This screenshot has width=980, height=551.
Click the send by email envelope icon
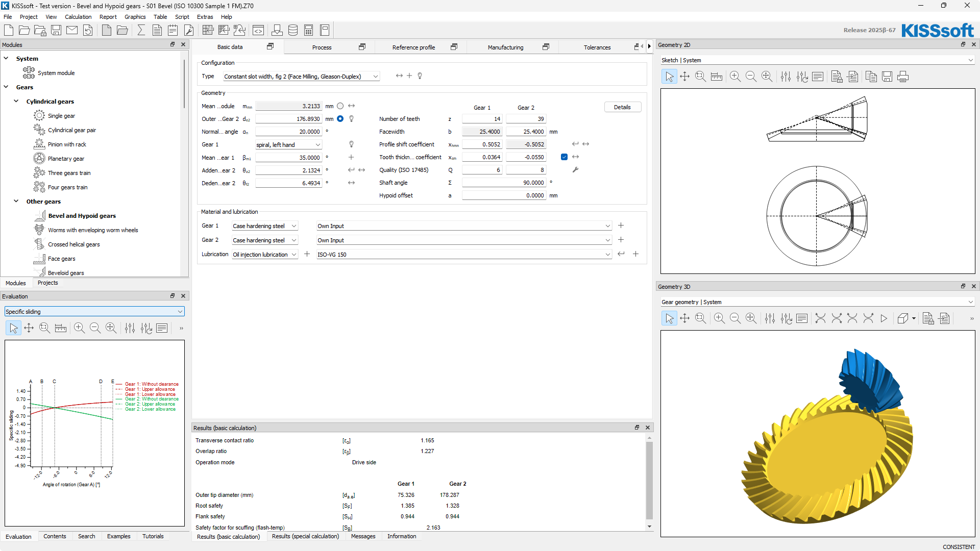point(72,31)
